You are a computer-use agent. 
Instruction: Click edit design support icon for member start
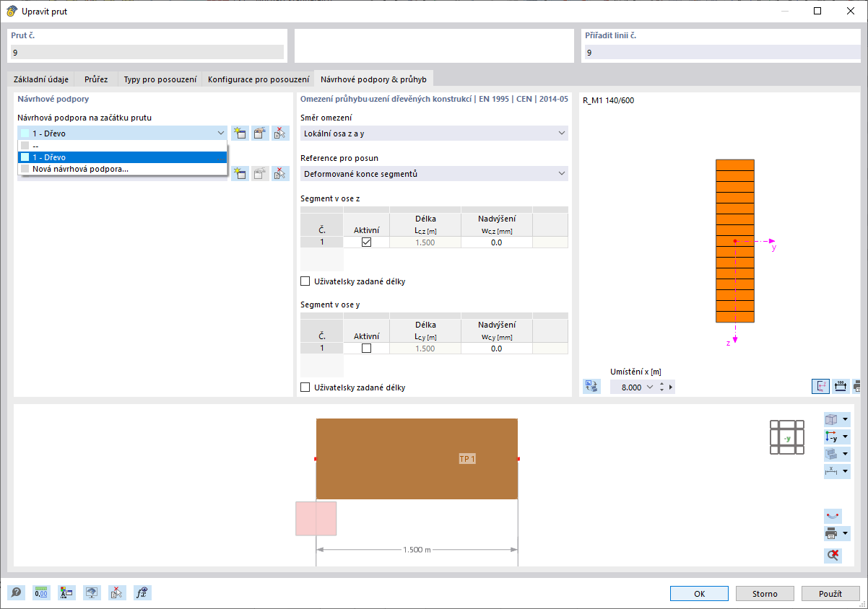tap(260, 133)
